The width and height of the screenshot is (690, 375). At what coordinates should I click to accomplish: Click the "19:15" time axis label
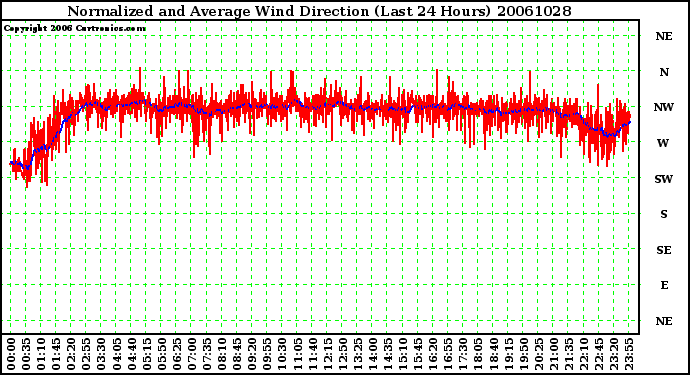pyautogui.click(x=508, y=354)
